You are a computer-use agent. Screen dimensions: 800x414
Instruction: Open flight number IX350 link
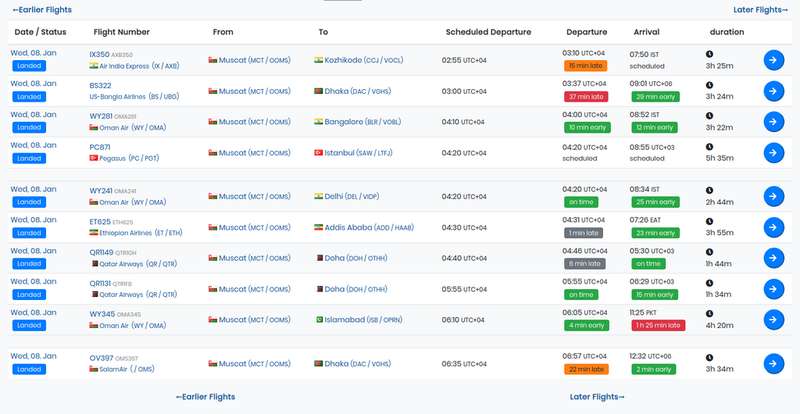(99, 53)
